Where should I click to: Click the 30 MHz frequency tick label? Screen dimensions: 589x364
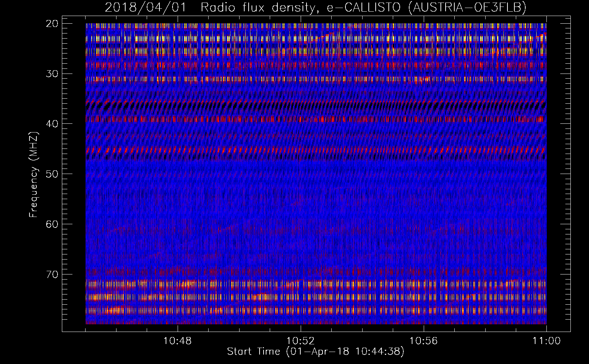[52, 74]
